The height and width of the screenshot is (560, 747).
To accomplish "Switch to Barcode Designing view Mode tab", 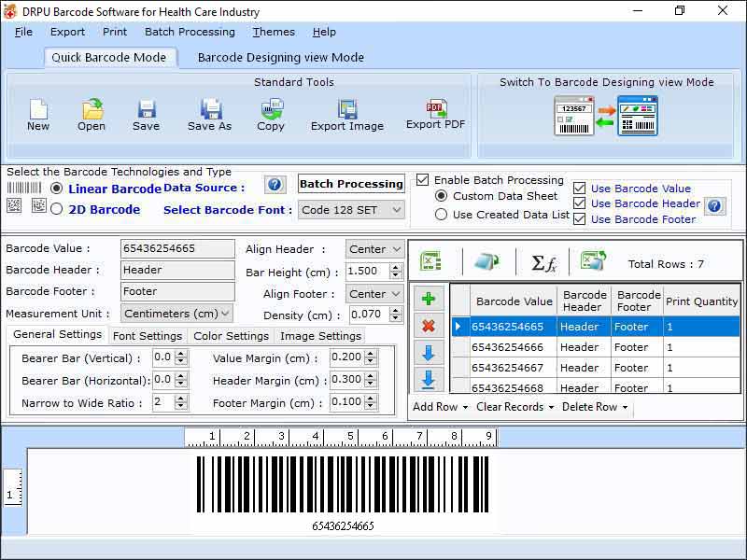I will 281,58.
